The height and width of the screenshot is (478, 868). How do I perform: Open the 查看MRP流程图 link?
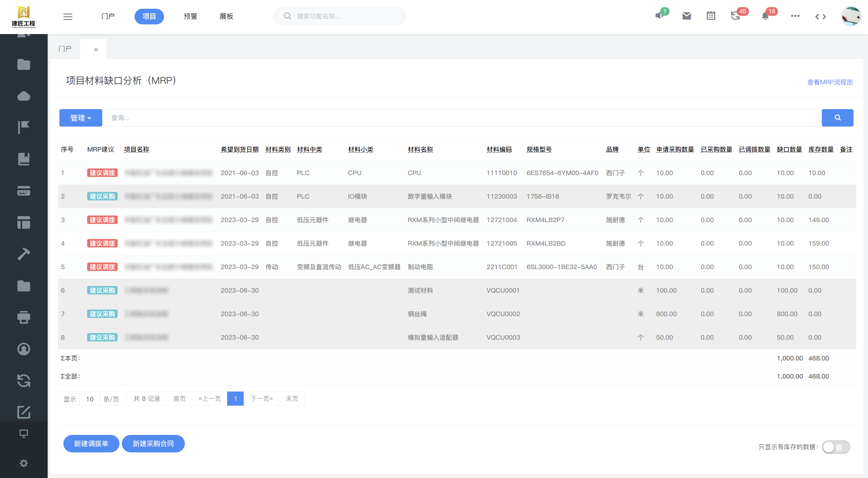click(x=830, y=82)
